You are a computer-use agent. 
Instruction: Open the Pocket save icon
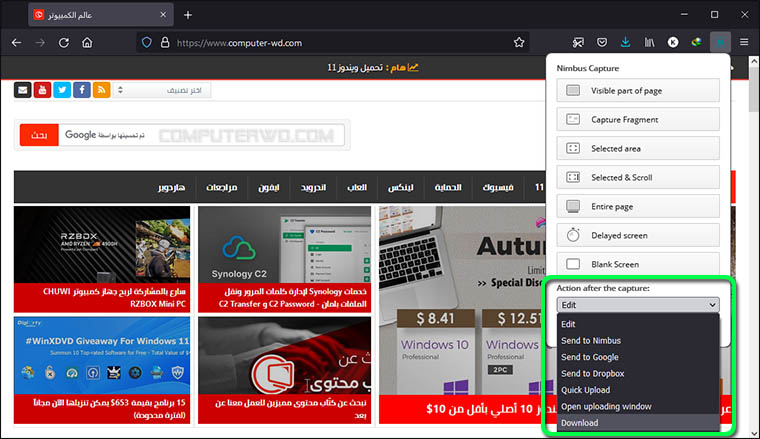(602, 43)
